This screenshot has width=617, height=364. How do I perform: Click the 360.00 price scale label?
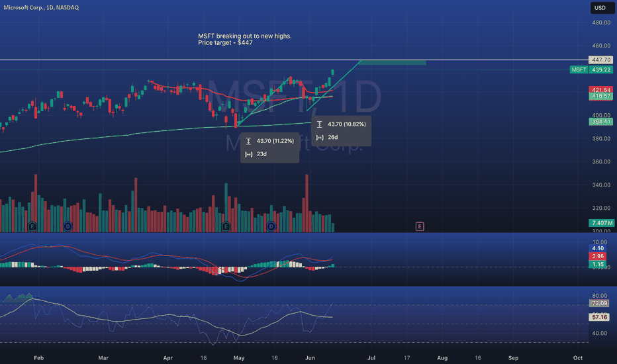[x=601, y=161]
